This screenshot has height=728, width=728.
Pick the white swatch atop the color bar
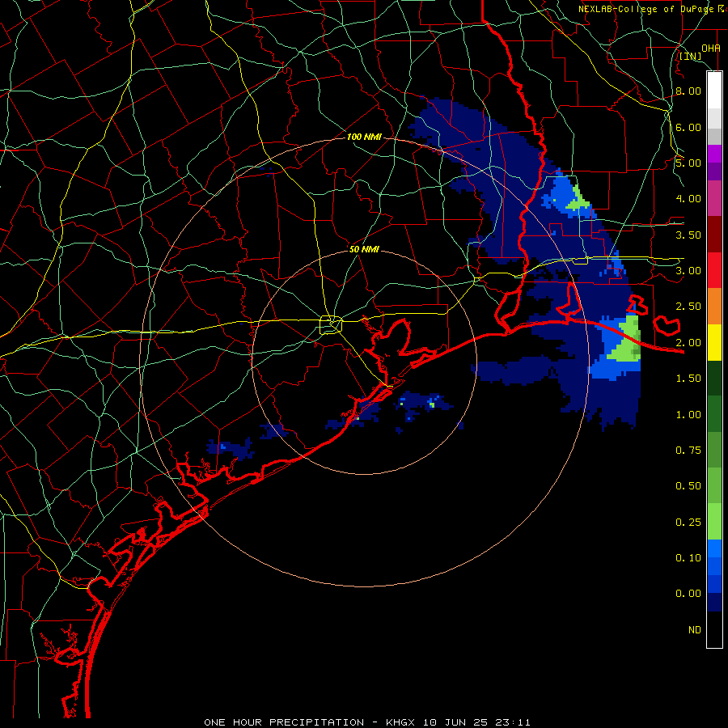(714, 91)
